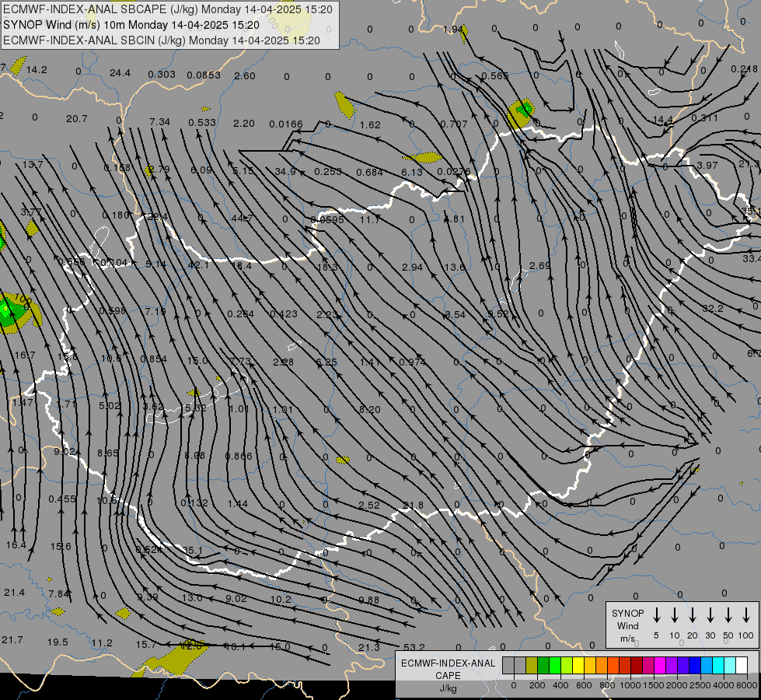
Task: Click the 1000 tick label in CAPE legend
Action: (x=630, y=685)
